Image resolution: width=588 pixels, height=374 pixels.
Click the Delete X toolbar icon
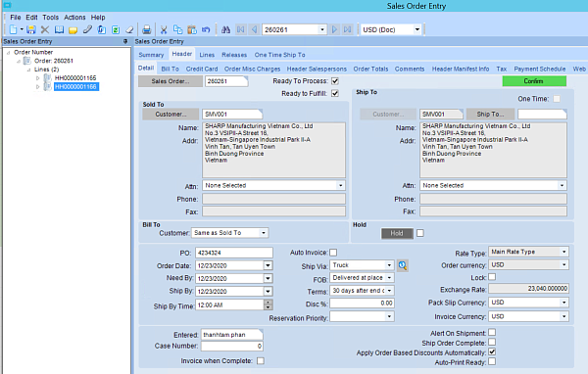45,29
